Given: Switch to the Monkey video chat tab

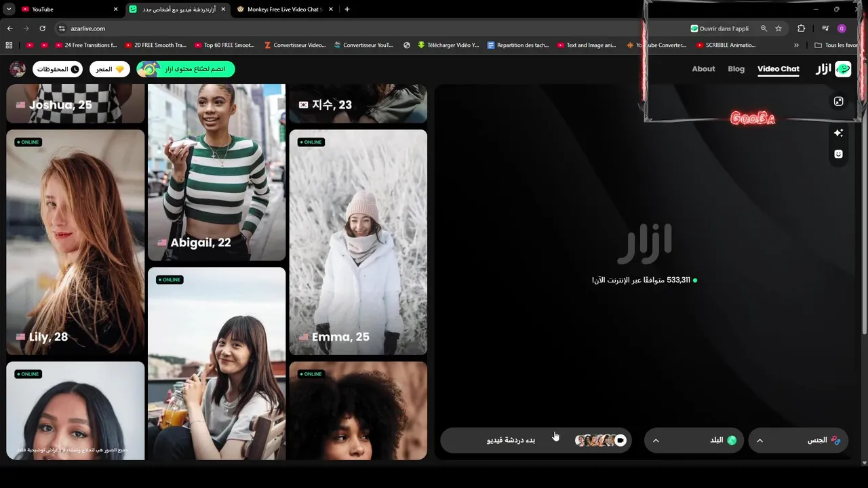Looking at the screenshot, I should tap(286, 9).
